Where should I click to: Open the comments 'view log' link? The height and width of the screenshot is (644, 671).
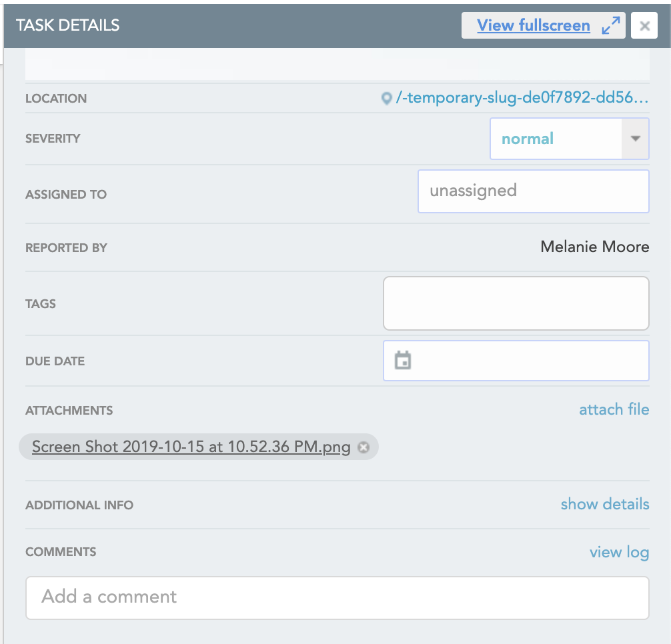pos(619,552)
